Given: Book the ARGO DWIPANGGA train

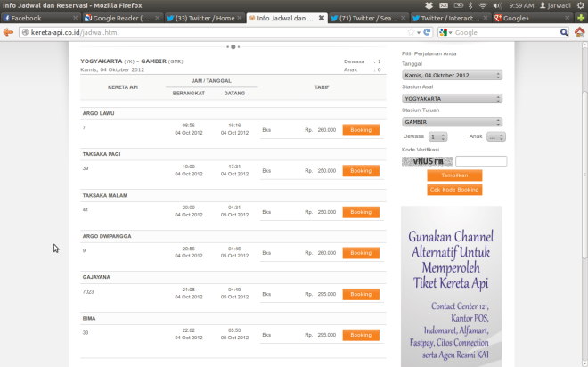Looking at the screenshot, I should [361, 253].
